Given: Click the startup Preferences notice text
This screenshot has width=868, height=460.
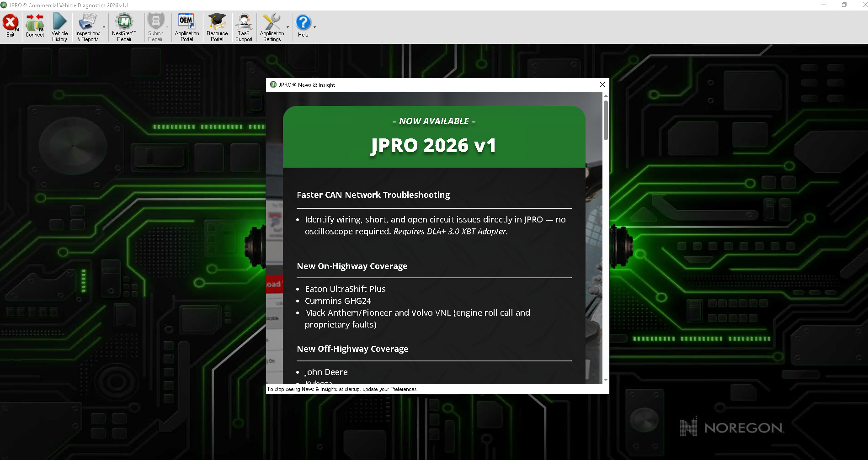Looking at the screenshot, I should coord(342,389).
